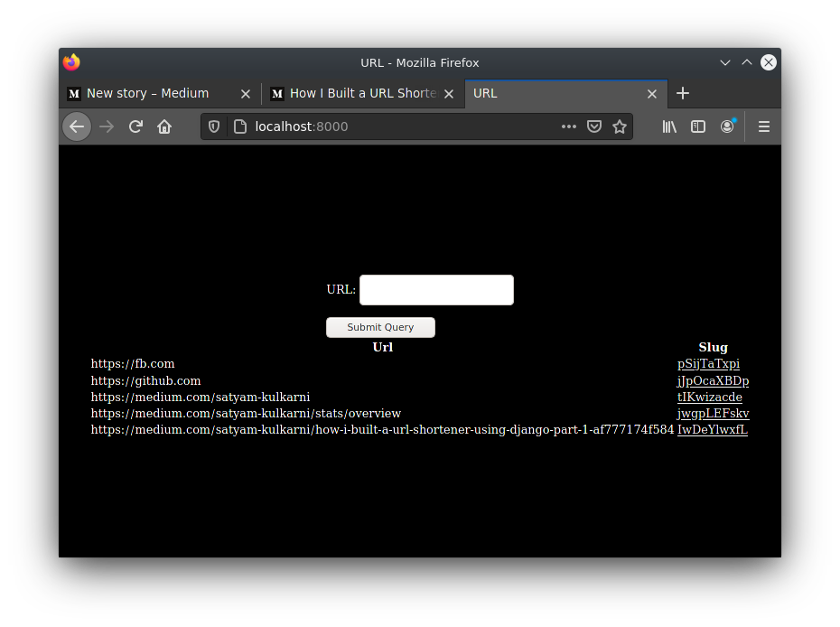Toggle the sidebar using its toolbar icon
This screenshot has width=840, height=627.
[x=698, y=126]
